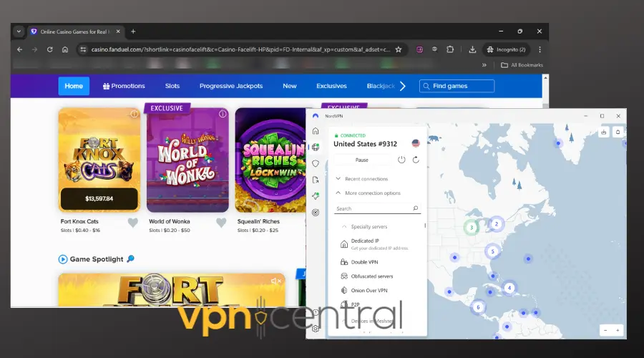The width and height of the screenshot is (644, 358).
Task: Show hidden bookmarks with double chevron
Action: click(x=484, y=65)
